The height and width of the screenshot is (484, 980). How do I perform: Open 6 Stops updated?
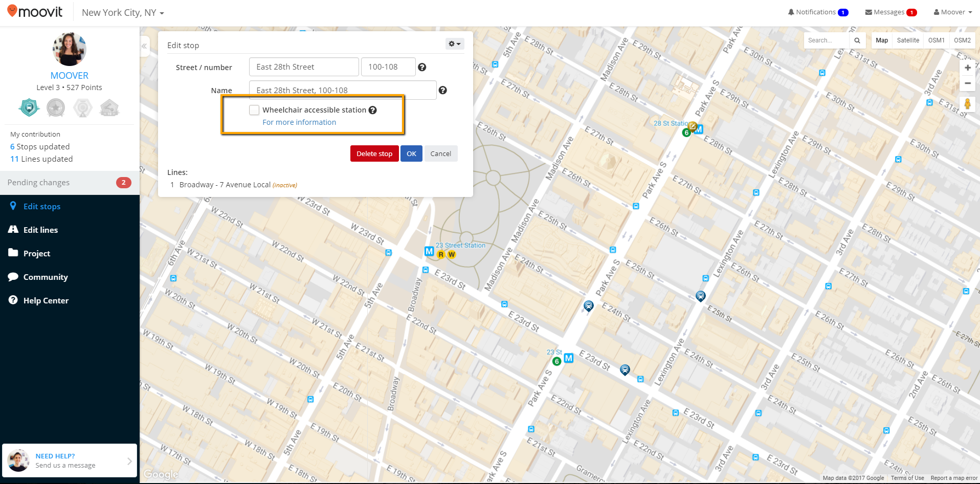[40, 147]
